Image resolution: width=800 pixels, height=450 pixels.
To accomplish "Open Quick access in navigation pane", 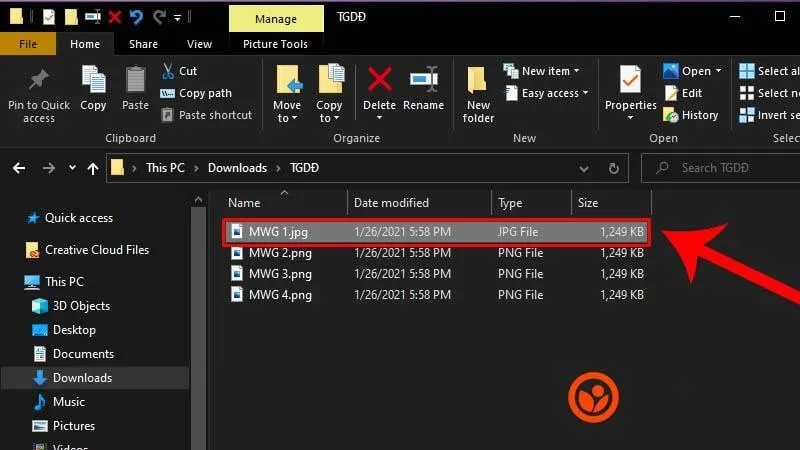I will pos(69,218).
